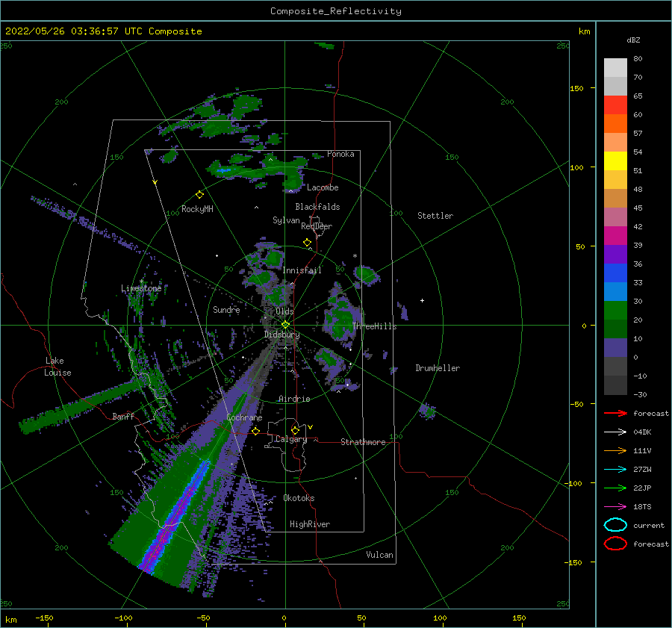
Task: Click the Sundre label
Action: tap(226, 309)
